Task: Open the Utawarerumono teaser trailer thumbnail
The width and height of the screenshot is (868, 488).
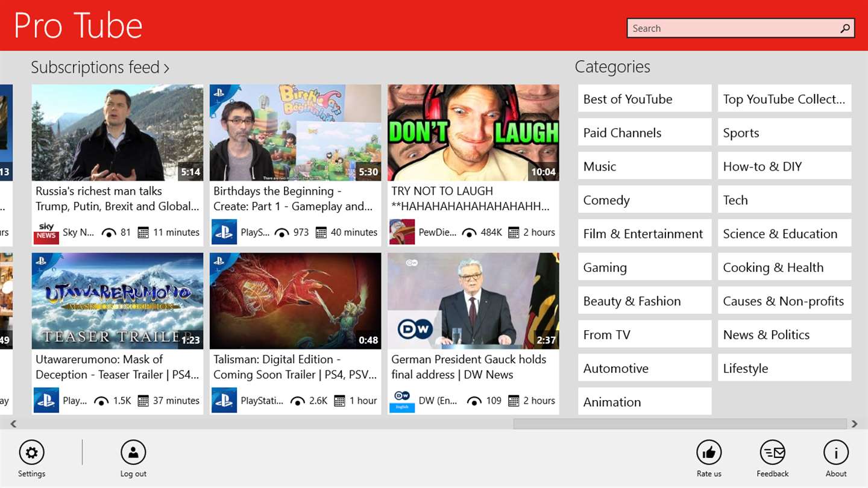Action: coord(118,301)
